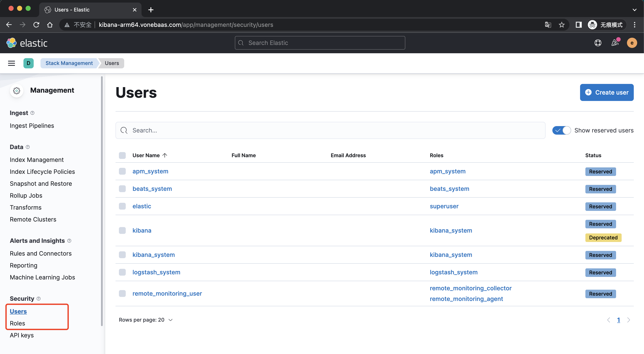
Task: Open Index Management in the sidebar
Action: (x=36, y=160)
